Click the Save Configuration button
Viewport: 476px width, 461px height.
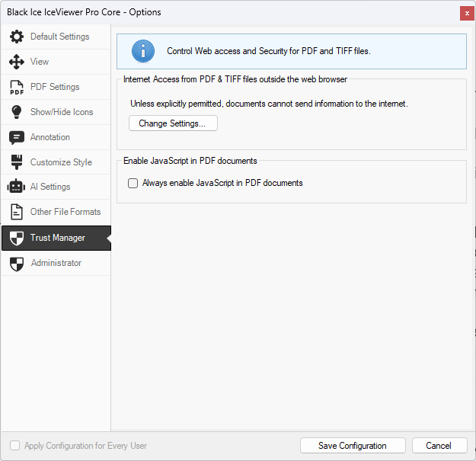[353, 446]
